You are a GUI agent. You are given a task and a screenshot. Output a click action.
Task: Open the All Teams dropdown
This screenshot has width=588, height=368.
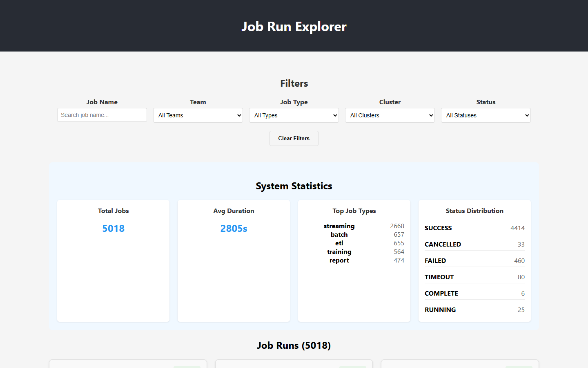198,115
